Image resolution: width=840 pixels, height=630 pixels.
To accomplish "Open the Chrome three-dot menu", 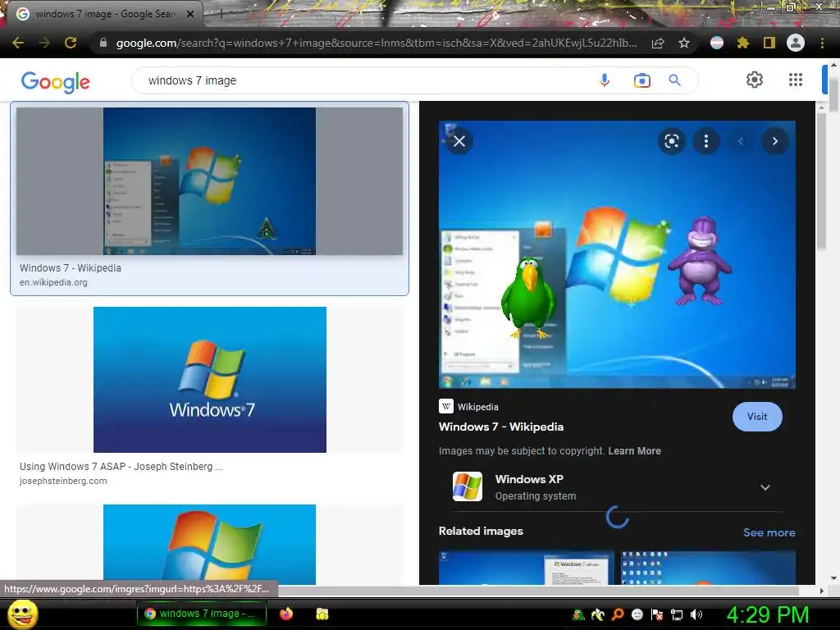I will tap(822, 43).
